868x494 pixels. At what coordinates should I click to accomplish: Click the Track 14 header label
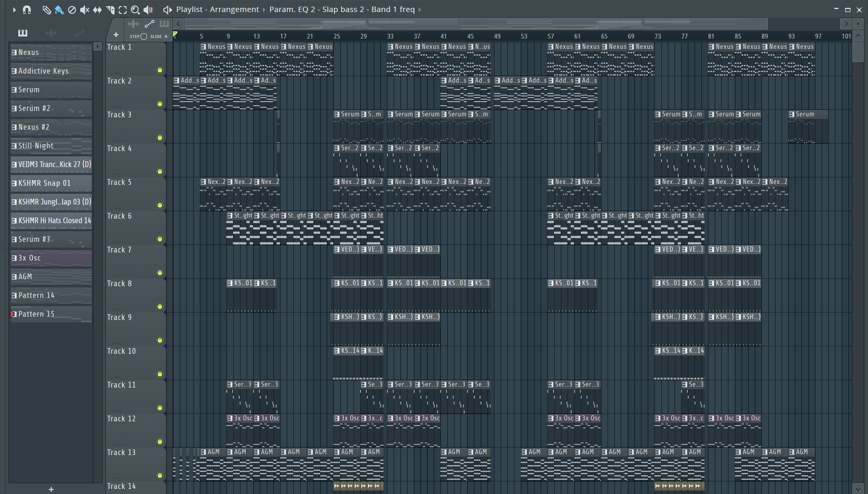121,486
